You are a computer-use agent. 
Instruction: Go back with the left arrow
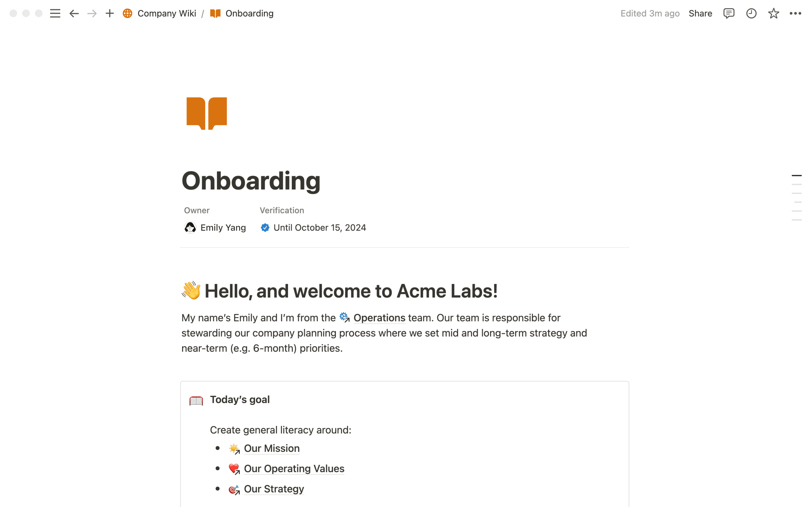74,13
